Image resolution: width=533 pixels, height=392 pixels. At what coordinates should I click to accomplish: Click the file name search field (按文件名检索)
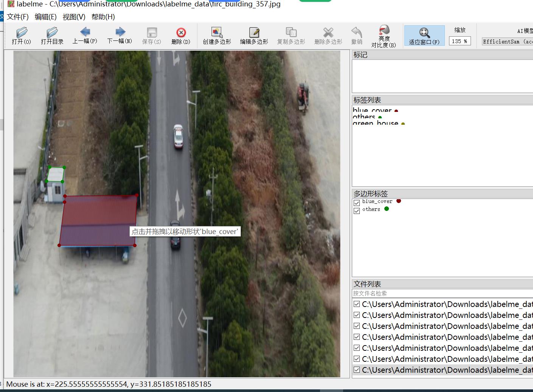coord(442,293)
